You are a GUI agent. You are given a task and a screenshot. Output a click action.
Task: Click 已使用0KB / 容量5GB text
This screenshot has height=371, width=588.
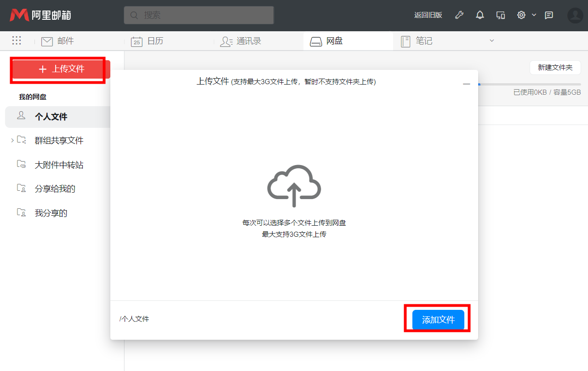[x=547, y=92]
